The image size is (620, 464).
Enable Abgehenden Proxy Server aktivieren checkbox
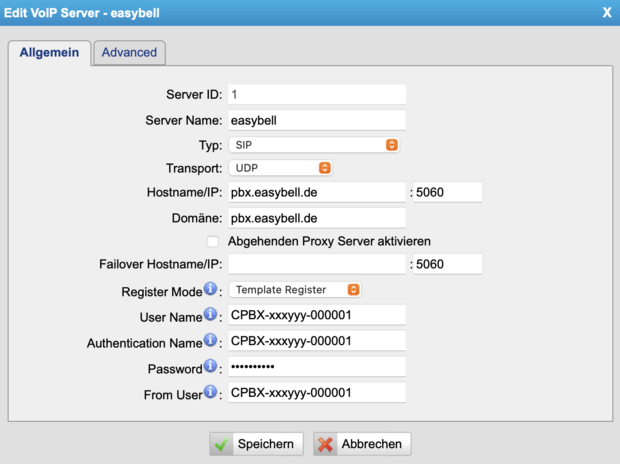(x=212, y=241)
